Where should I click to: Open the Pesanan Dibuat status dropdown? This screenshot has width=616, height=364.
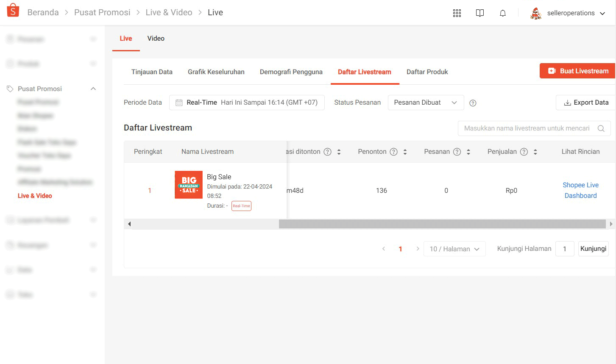coord(426,103)
